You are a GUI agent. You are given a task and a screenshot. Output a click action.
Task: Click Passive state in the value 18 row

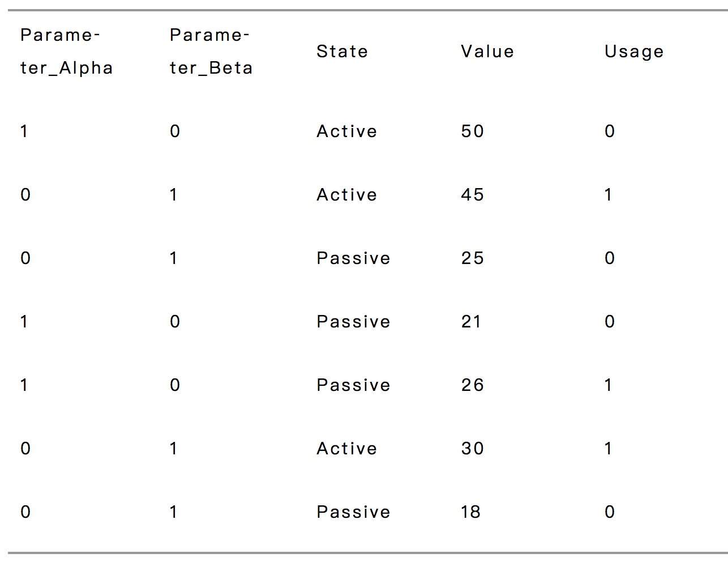[x=353, y=512]
